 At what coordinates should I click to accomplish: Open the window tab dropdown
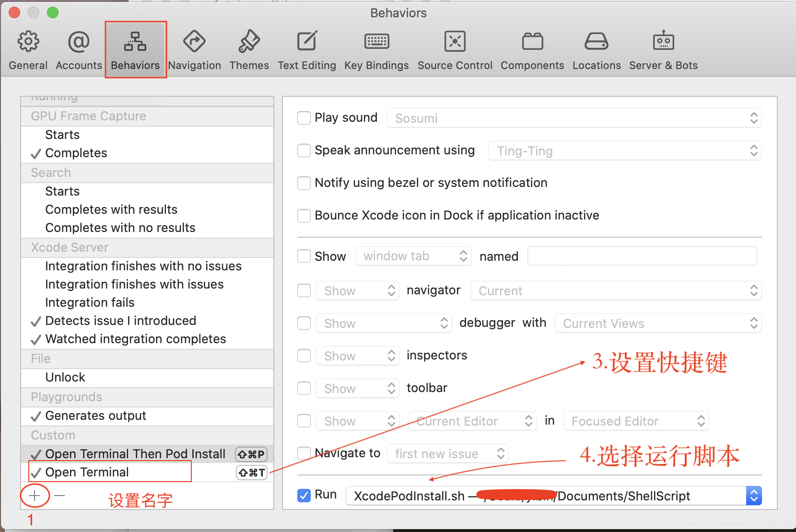(x=413, y=256)
